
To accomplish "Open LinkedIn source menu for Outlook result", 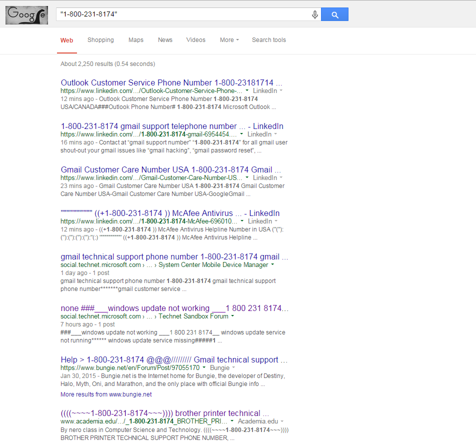I will tap(267, 90).
